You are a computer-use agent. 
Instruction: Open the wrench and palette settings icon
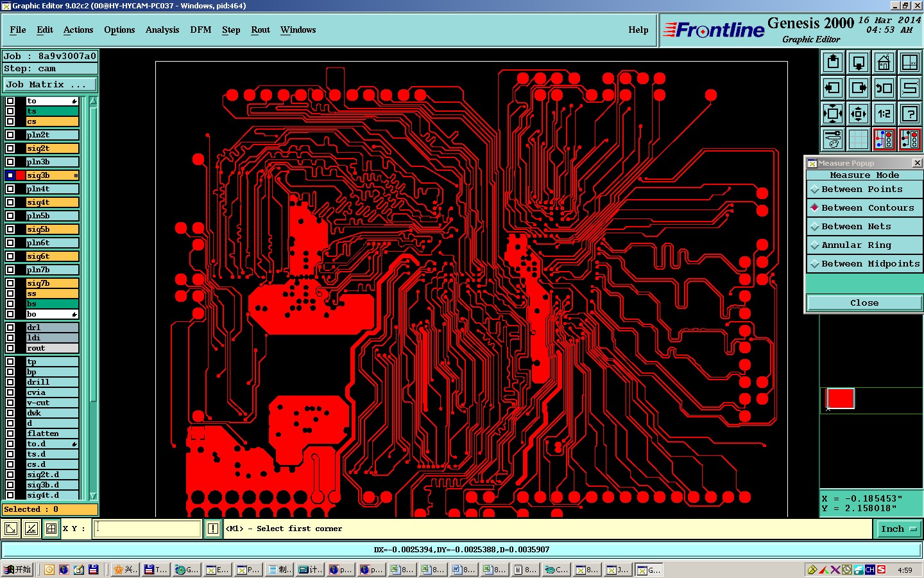click(x=833, y=139)
